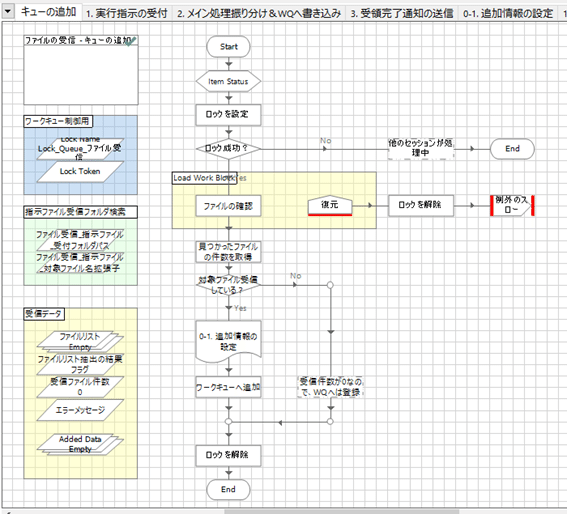Select the Lock Name data item

click(80, 149)
